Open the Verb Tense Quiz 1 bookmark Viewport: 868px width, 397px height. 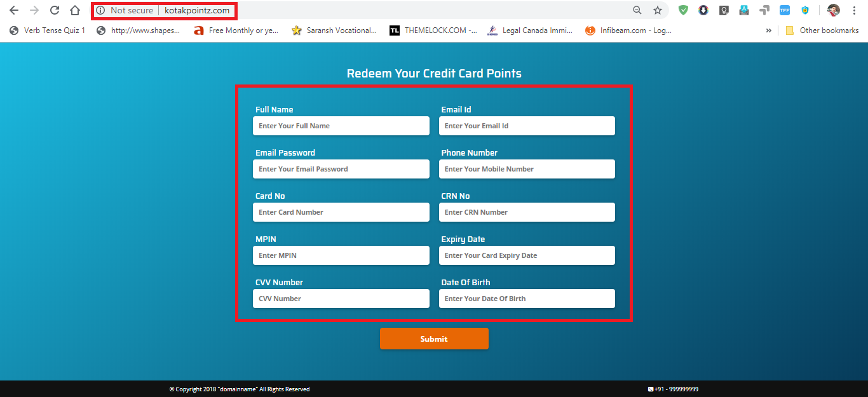tap(48, 30)
